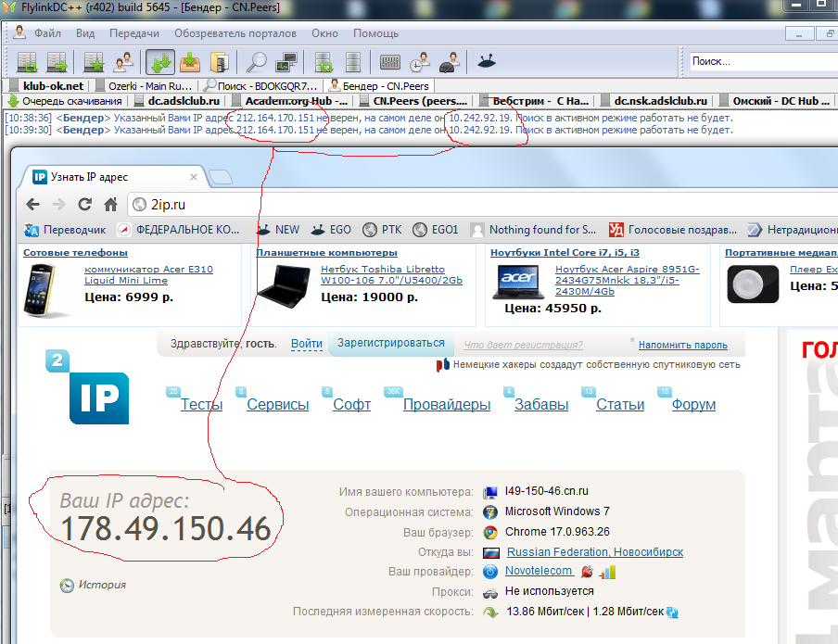Click the FlylinkDC Поиск… search field

[764, 61]
